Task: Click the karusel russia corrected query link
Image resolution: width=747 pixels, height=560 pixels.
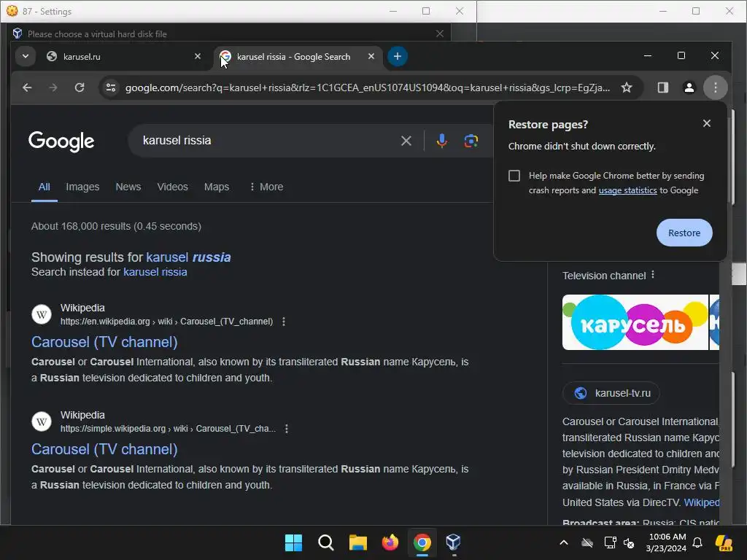Action: coord(188,257)
